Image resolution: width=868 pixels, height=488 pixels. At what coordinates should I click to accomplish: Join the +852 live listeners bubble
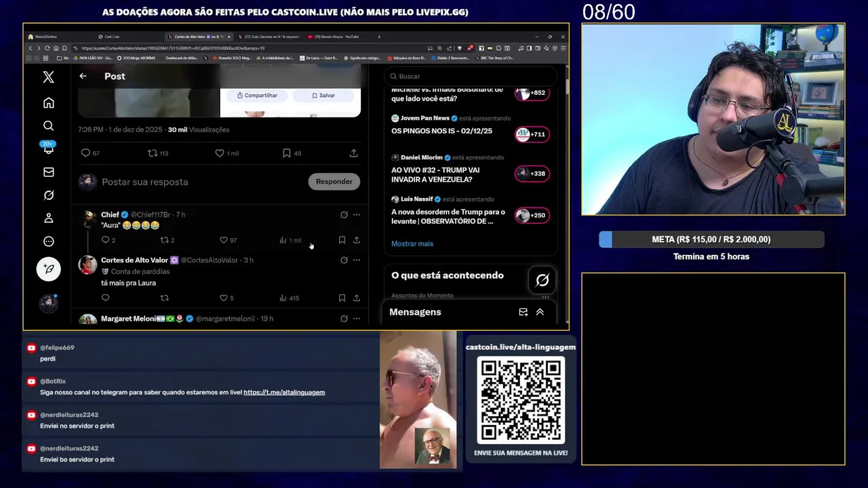point(531,93)
